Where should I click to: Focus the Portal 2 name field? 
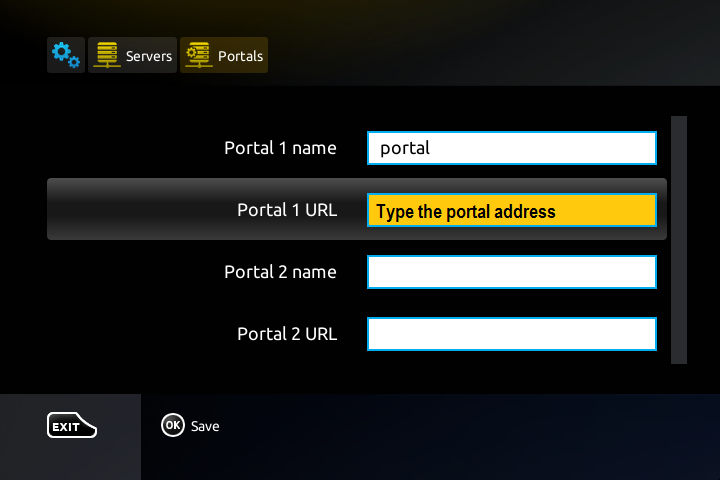(511, 272)
